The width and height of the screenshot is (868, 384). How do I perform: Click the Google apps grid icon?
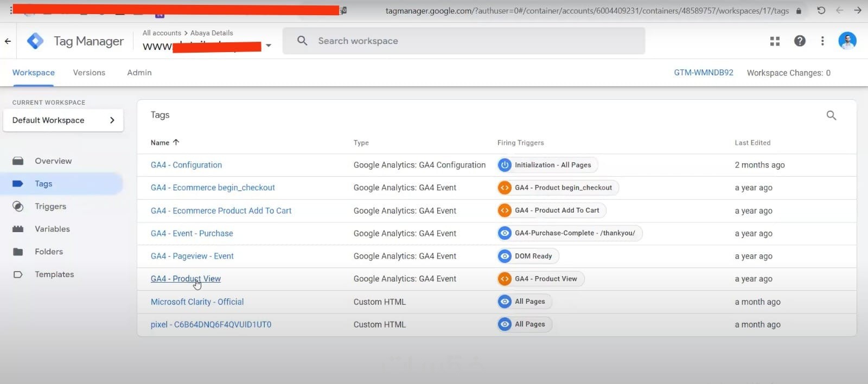[775, 41]
